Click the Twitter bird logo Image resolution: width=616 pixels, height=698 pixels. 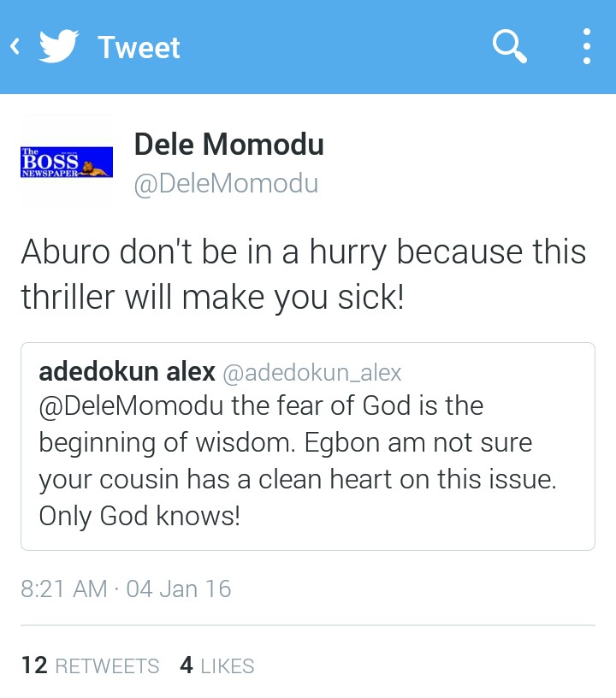59,47
